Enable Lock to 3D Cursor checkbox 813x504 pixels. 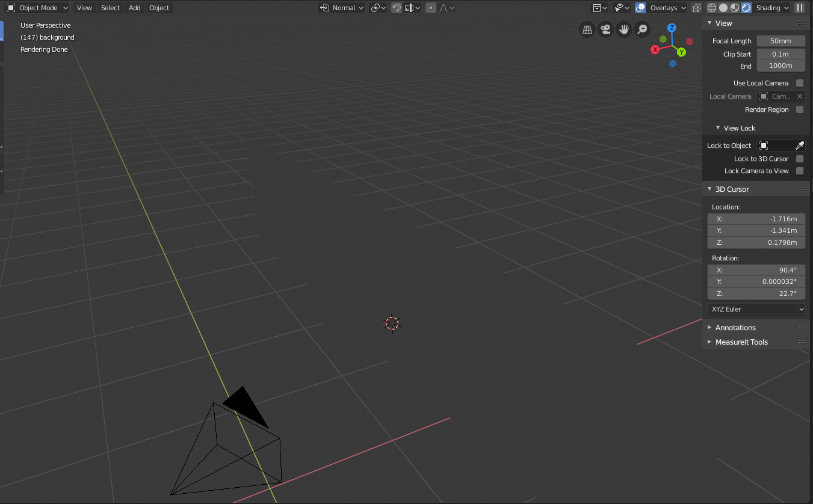[x=800, y=159]
